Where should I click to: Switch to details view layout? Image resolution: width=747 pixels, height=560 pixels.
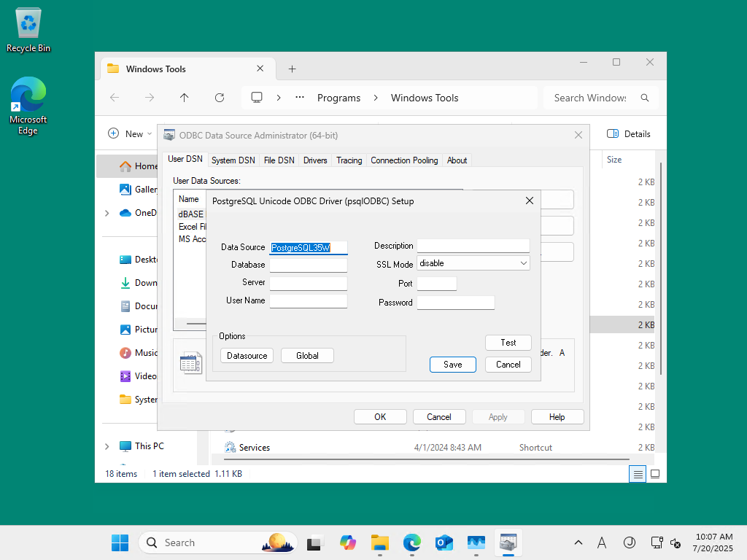pos(638,474)
